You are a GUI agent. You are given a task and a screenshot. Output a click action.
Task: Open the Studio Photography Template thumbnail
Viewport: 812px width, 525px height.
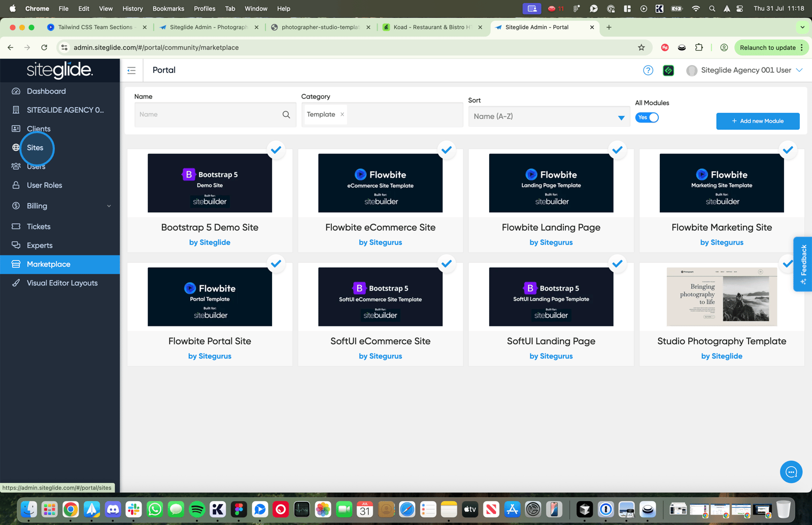[722, 297]
